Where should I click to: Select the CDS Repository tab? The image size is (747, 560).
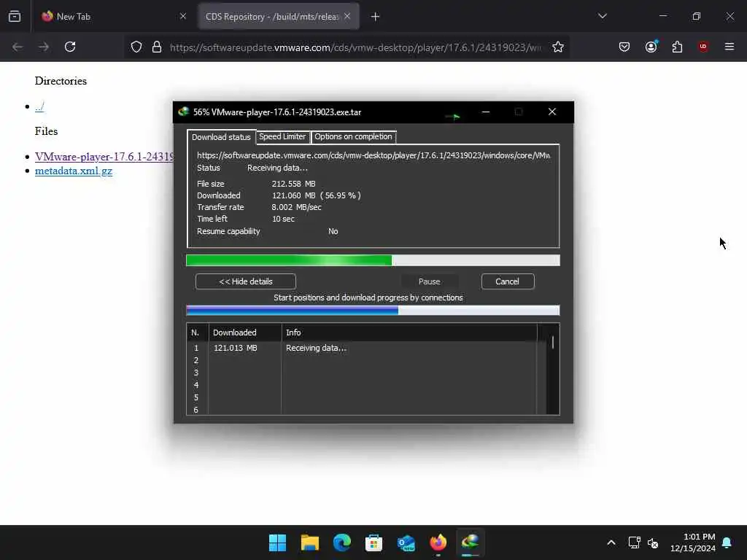click(x=279, y=16)
